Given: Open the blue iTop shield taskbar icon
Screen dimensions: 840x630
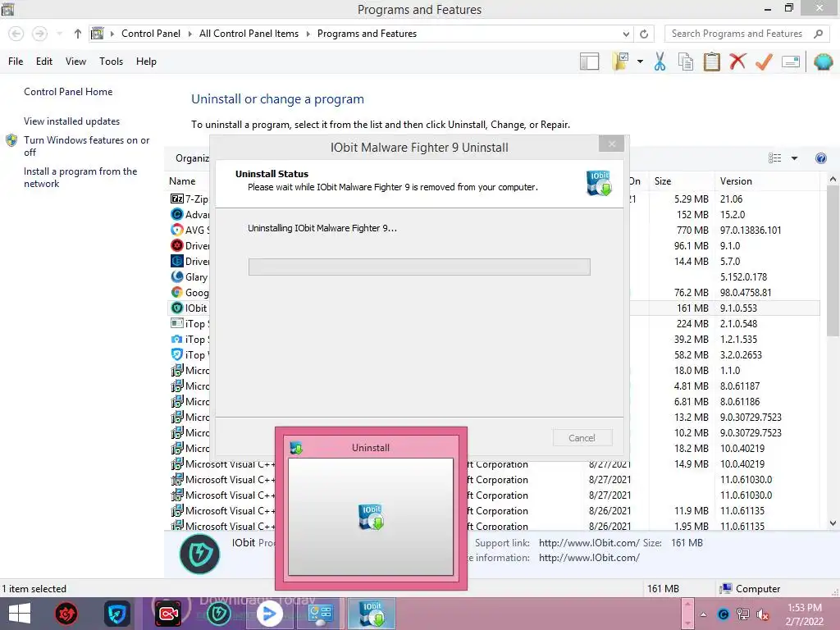Looking at the screenshot, I should click(116, 614).
